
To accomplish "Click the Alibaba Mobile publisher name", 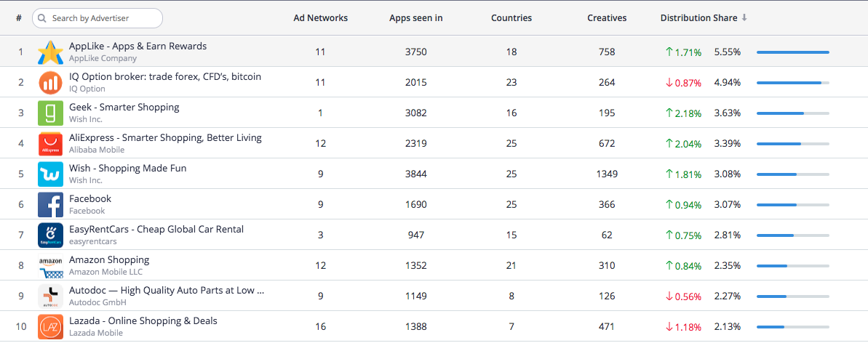I will (x=97, y=150).
